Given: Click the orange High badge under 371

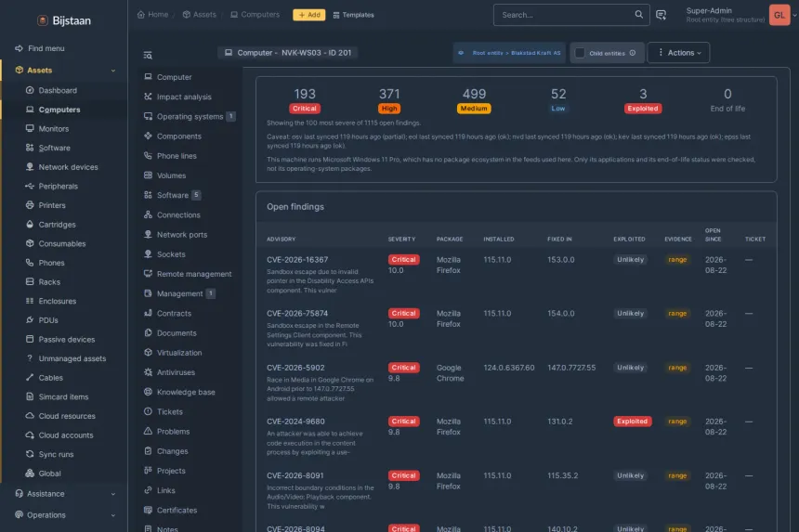Looking at the screenshot, I should 389,109.
